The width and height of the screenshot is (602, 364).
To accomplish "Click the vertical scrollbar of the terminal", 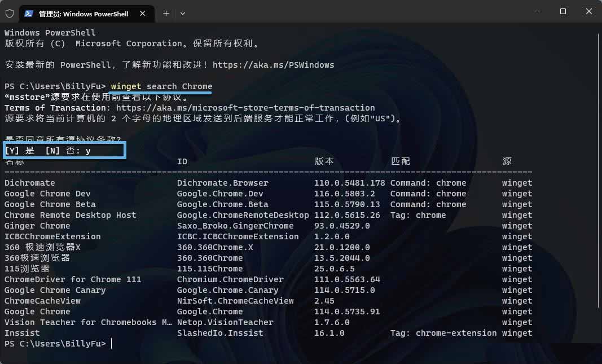I will [x=598, y=171].
